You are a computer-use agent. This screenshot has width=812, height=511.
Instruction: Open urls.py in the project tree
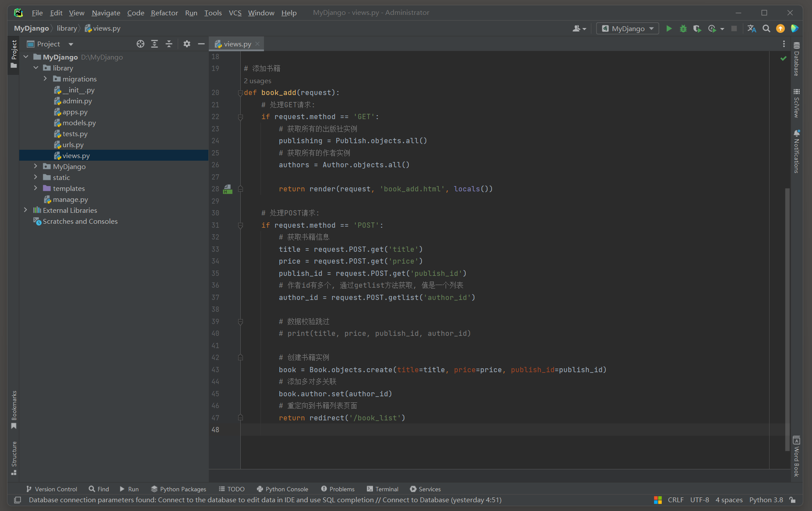[x=73, y=145]
